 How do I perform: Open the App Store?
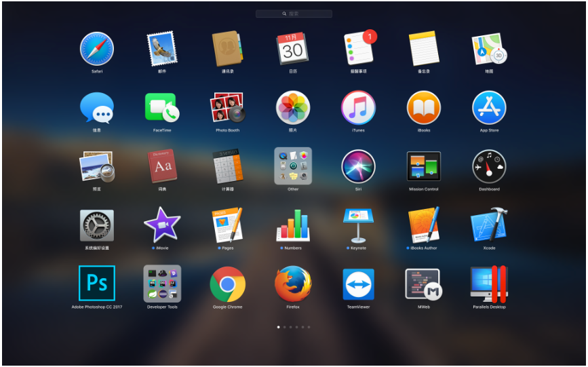point(489,108)
